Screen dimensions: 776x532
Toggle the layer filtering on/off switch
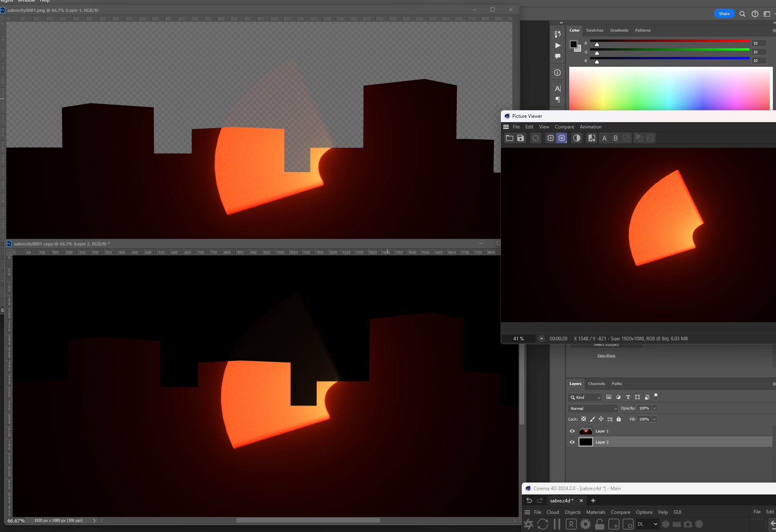(x=656, y=396)
